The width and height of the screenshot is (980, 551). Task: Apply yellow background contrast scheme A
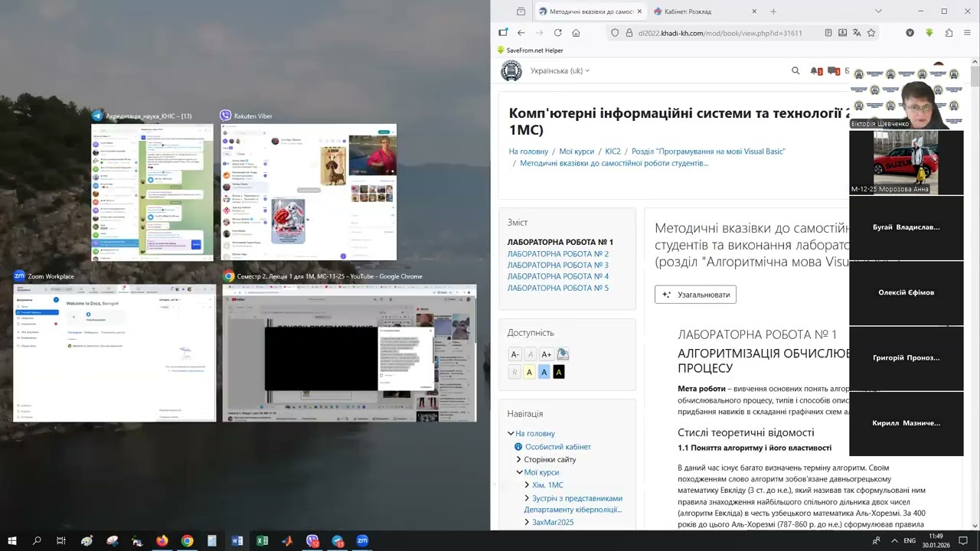[529, 372]
